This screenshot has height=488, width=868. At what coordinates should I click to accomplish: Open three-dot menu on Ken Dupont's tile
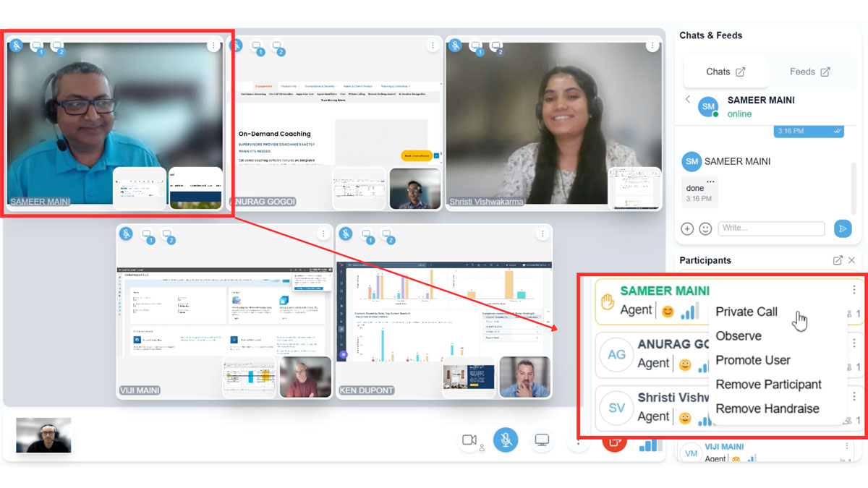[x=542, y=234]
